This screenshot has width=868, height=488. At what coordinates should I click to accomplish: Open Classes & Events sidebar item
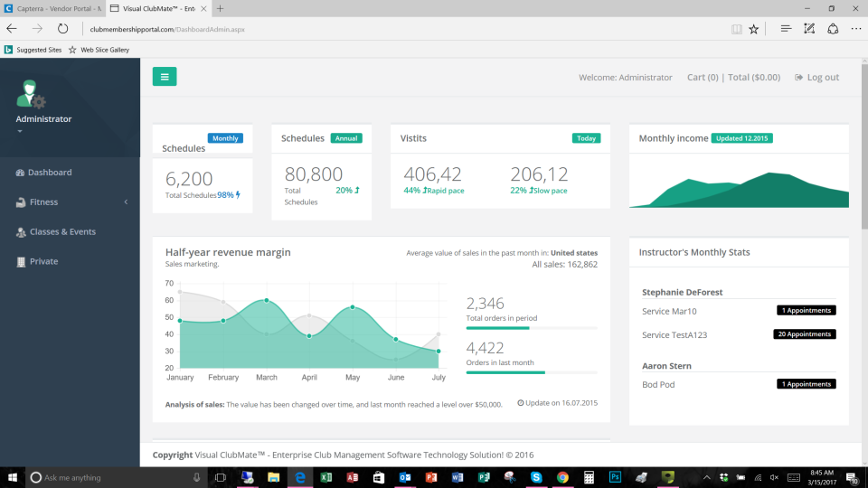(61, 232)
